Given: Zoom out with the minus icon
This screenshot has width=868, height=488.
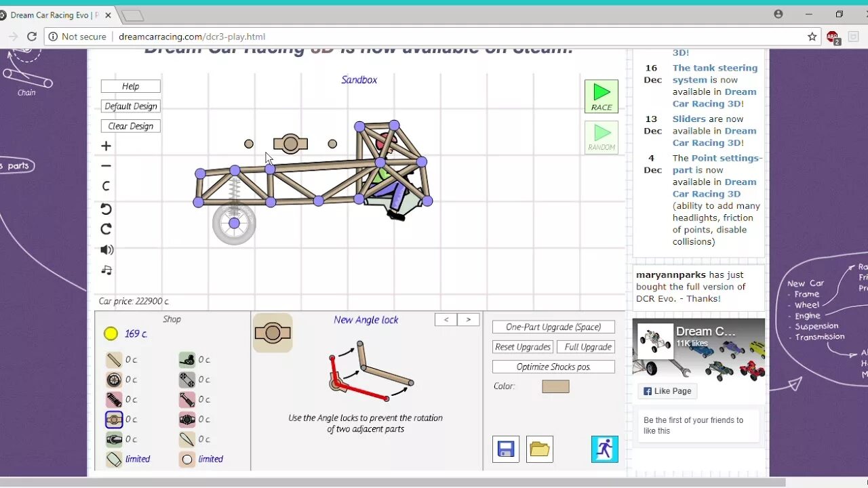Looking at the screenshot, I should (x=106, y=166).
